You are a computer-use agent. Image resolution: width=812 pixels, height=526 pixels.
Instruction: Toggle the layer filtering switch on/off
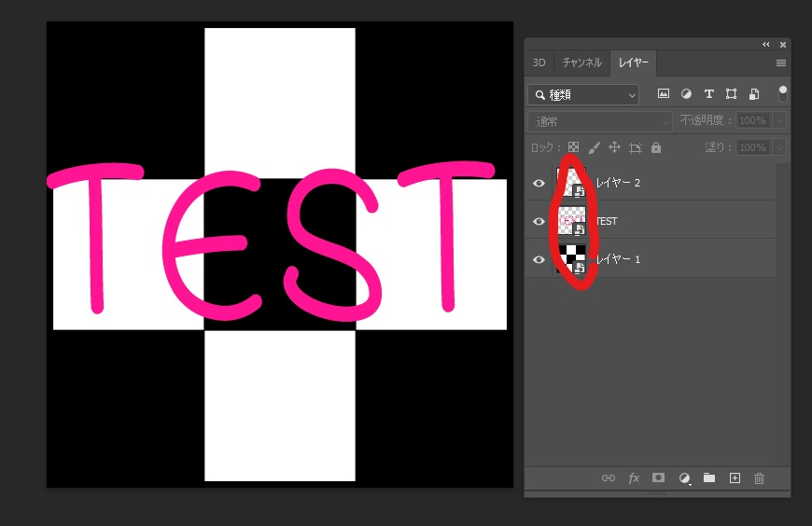pyautogui.click(x=782, y=93)
